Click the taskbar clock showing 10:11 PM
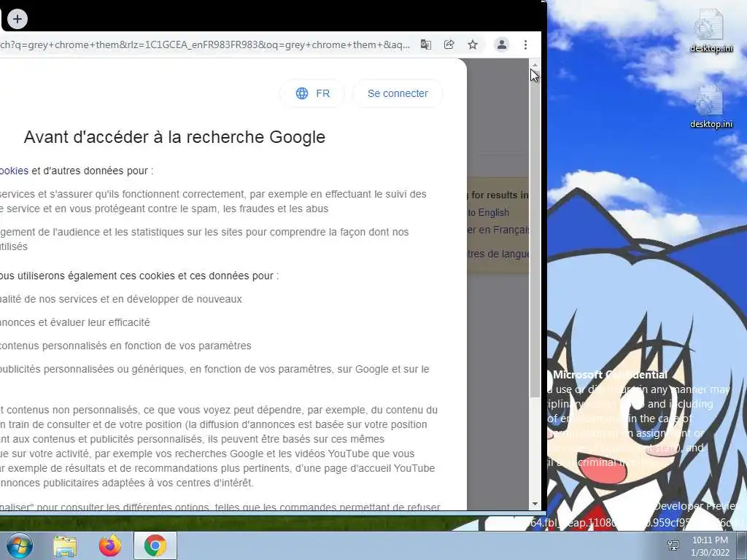The image size is (747, 560). (x=710, y=546)
